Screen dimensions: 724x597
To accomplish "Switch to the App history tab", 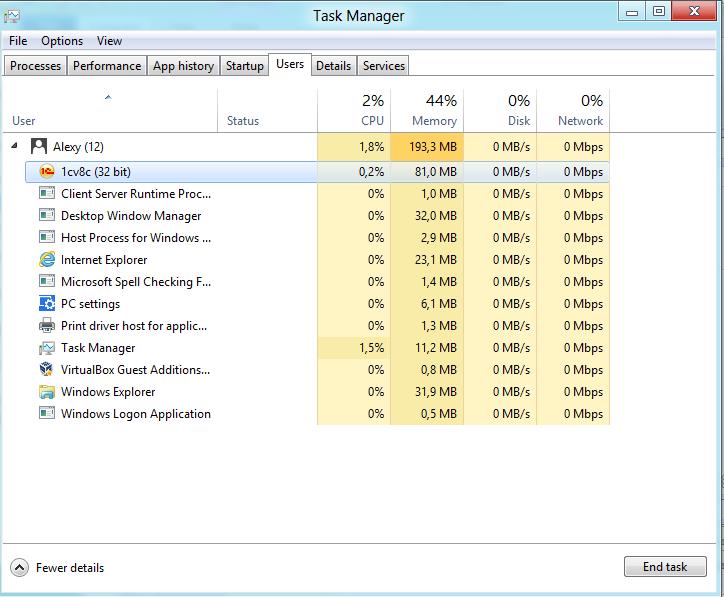I will point(183,66).
